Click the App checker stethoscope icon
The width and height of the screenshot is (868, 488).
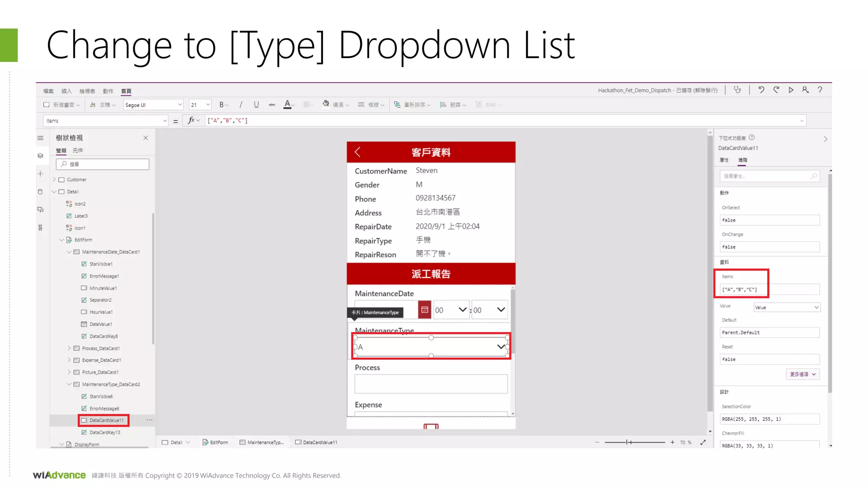737,90
